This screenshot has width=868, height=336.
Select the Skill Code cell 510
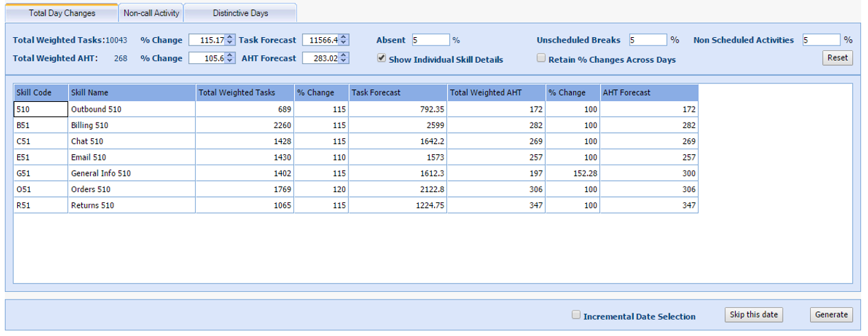tap(41, 109)
